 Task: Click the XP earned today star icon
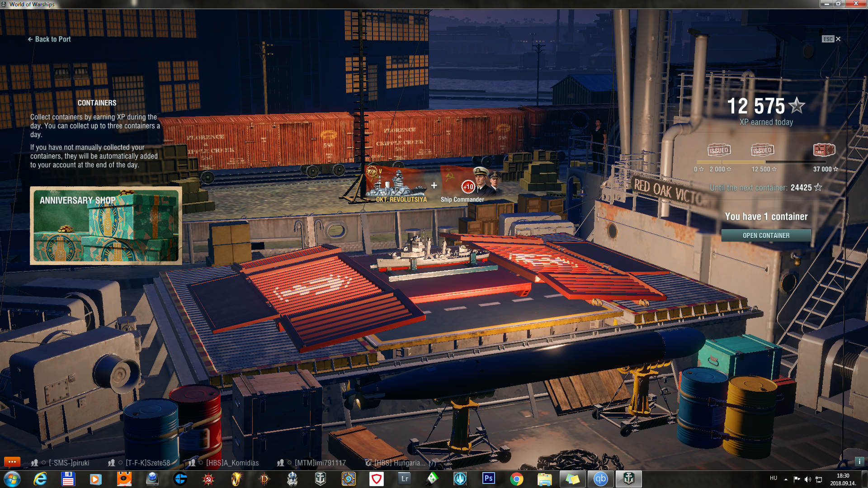797,106
